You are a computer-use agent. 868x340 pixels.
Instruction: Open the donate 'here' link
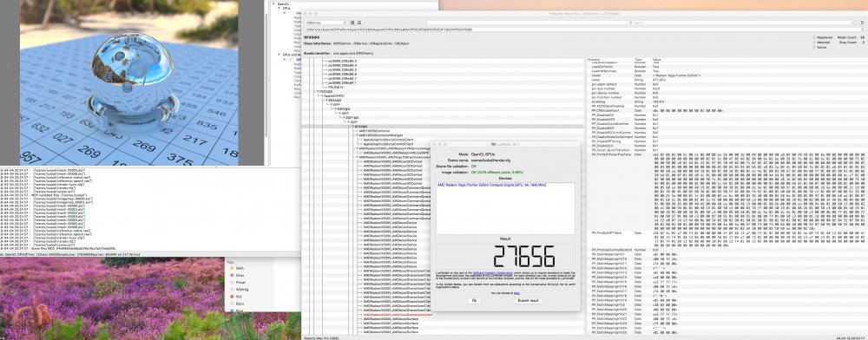(x=516, y=292)
